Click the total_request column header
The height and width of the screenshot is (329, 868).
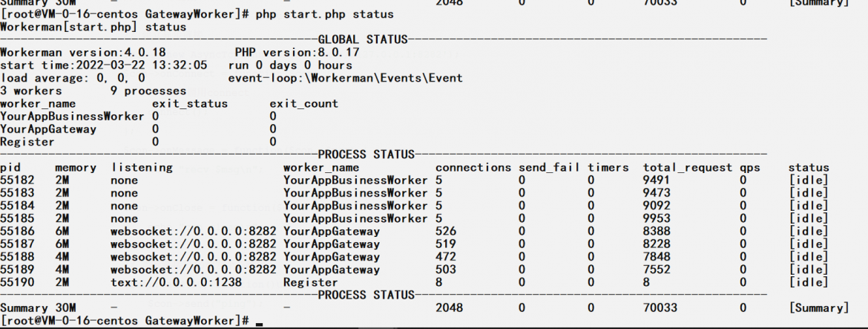click(x=688, y=167)
